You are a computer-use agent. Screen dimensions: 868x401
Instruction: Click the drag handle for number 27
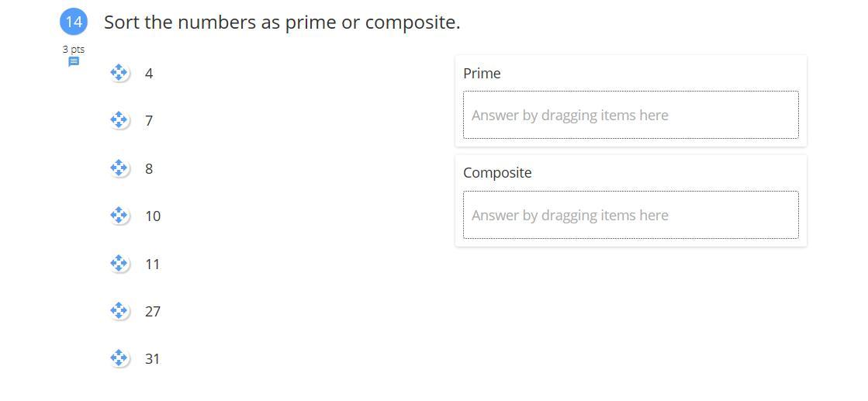point(119,311)
